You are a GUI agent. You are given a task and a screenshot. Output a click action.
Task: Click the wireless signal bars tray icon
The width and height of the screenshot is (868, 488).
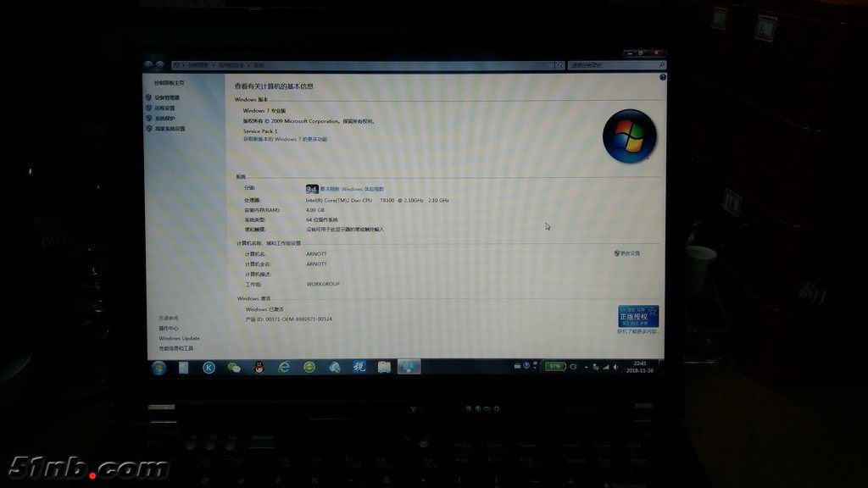point(605,367)
